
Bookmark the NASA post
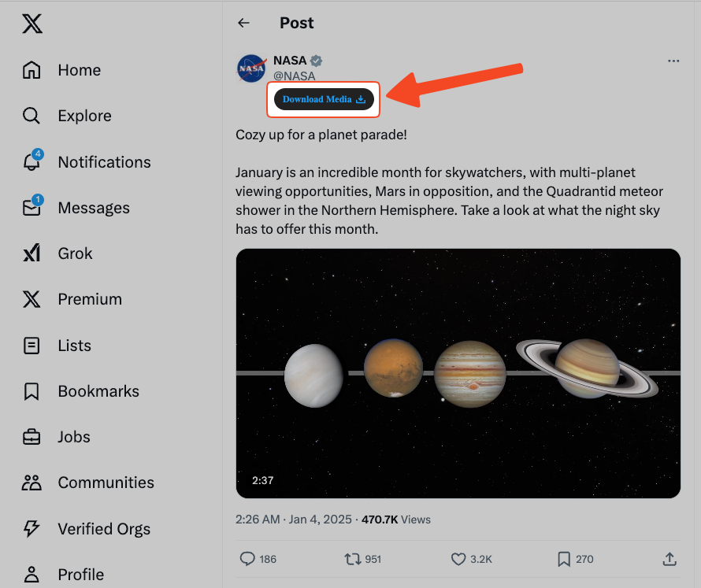pyautogui.click(x=564, y=559)
